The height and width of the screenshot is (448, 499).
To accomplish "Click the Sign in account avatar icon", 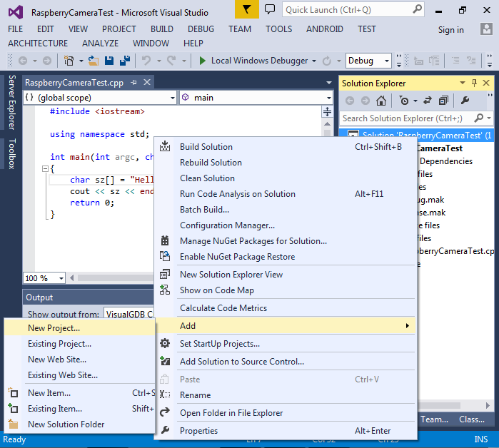I will point(486,29).
